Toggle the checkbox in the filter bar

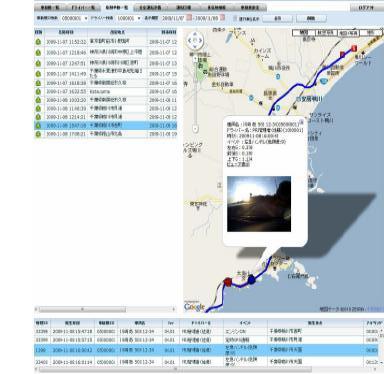click(235, 18)
